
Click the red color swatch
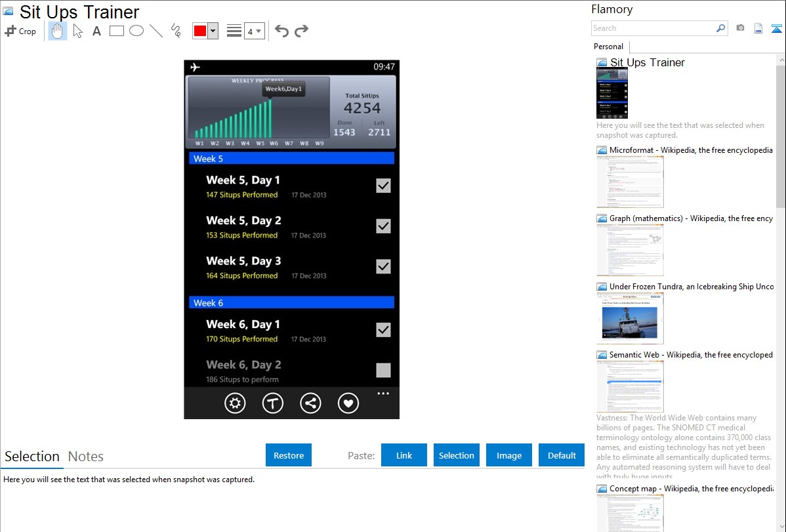pos(199,31)
